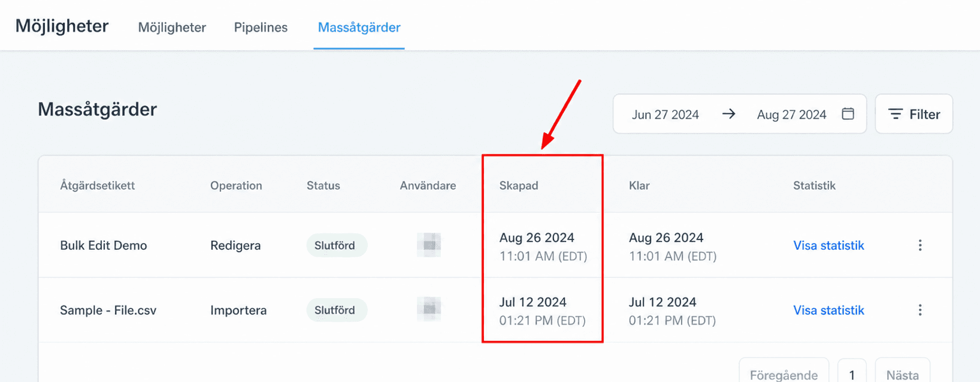Viewport: 980px width, 382px height.
Task: Click the Filter button
Action: click(x=914, y=114)
